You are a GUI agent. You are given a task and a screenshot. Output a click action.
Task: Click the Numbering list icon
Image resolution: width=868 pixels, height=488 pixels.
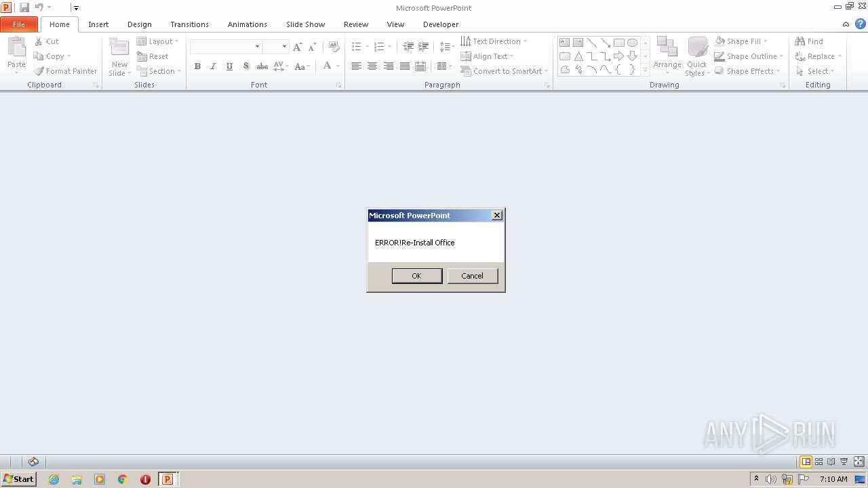point(379,47)
